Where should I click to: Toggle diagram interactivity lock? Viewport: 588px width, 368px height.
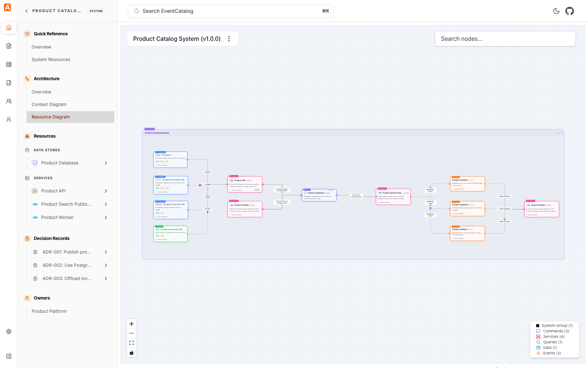[132, 353]
